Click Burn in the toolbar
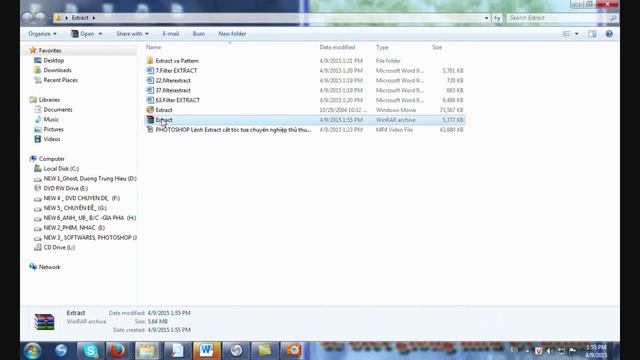 pos(199,34)
